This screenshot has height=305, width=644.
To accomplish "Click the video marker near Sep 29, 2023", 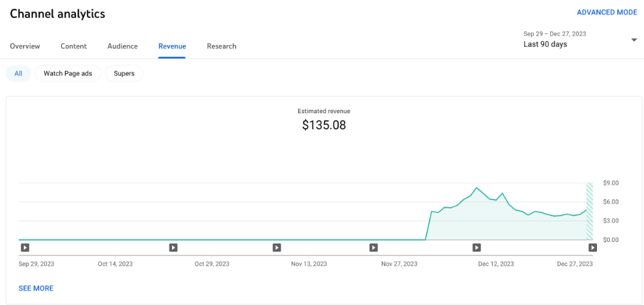I will pyautogui.click(x=25, y=247).
